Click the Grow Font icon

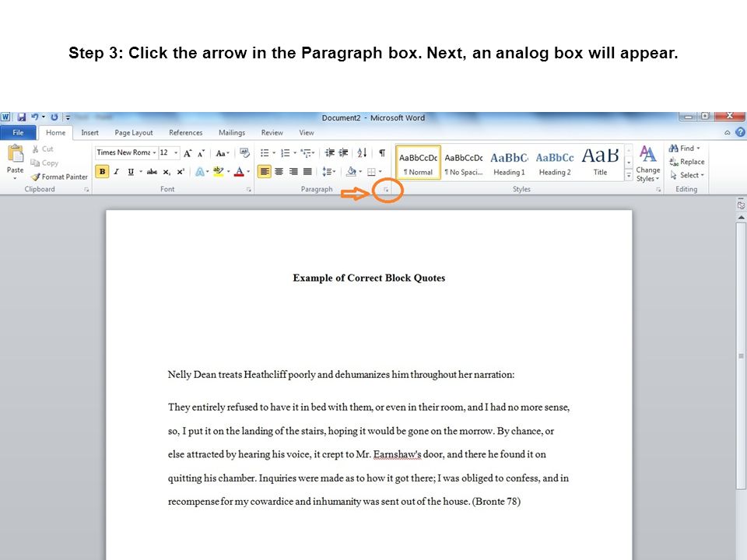tap(188, 153)
